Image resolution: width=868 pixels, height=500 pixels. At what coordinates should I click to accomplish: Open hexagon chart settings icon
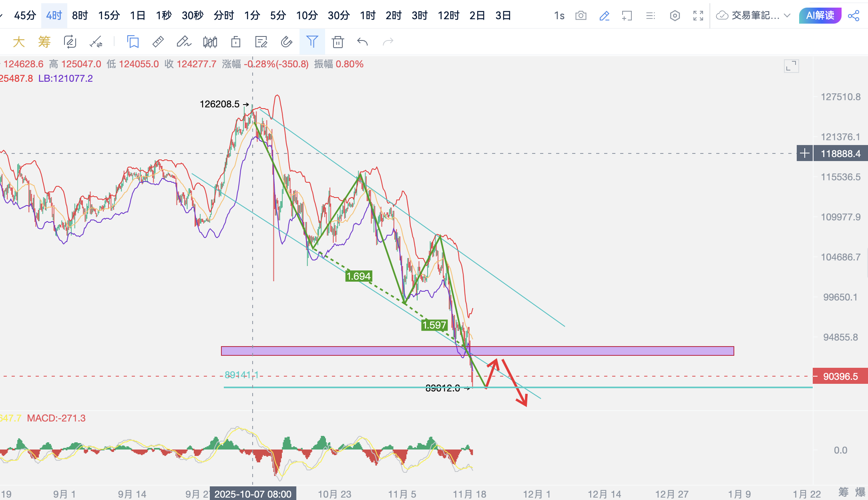(675, 16)
